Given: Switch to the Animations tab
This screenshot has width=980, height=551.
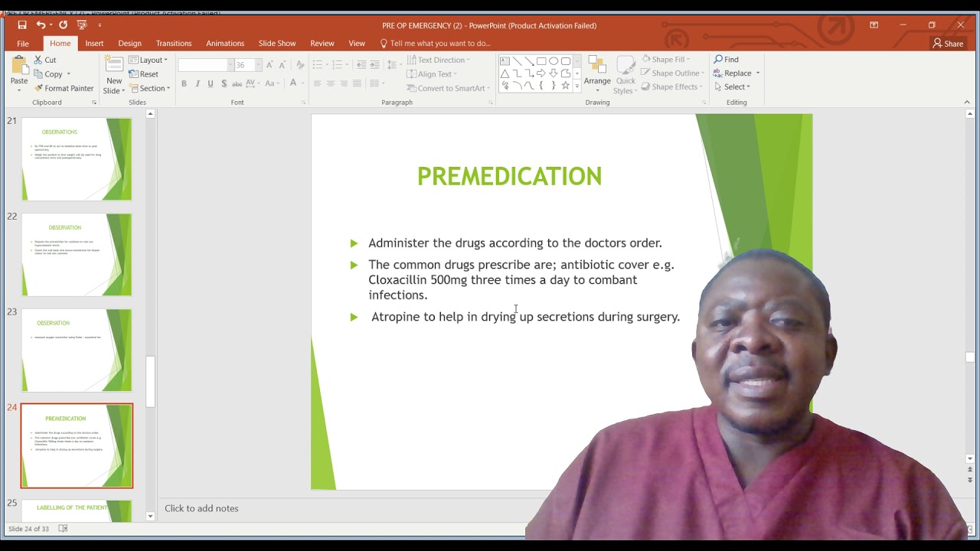Looking at the screenshot, I should coord(225,44).
